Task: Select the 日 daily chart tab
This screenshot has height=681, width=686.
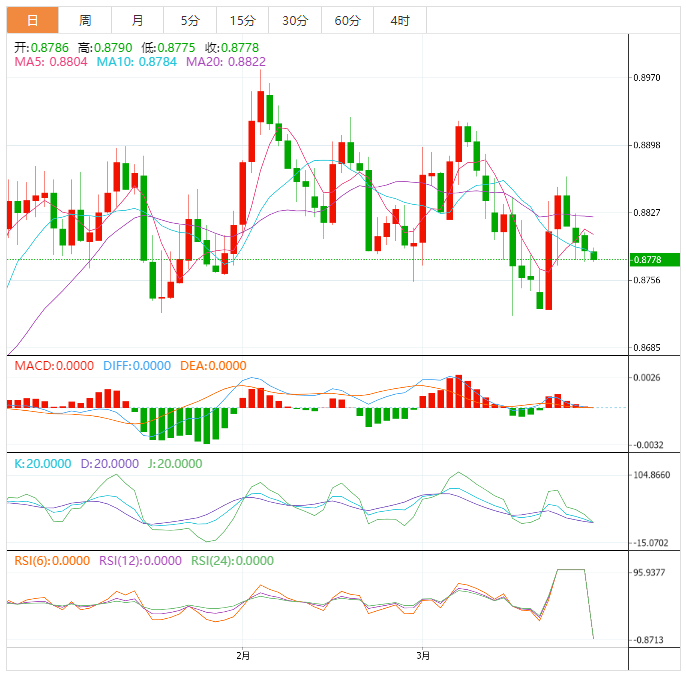Action: point(32,20)
